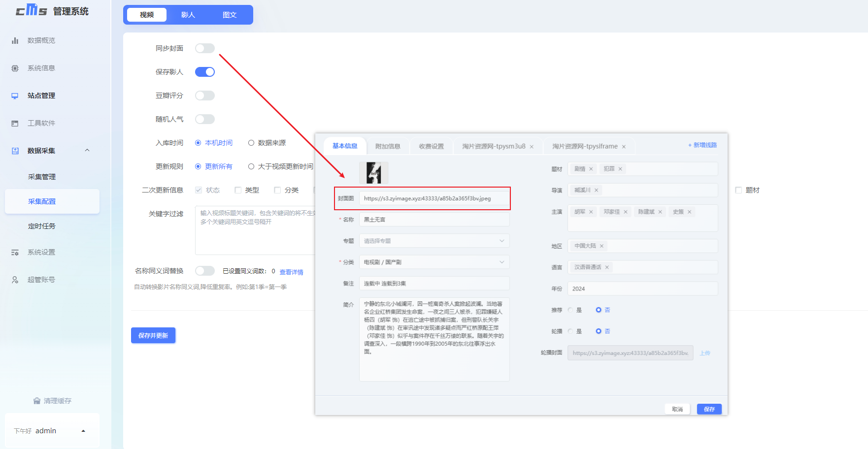Image resolution: width=868 pixels, height=449 pixels.
Task: Open 采集配置 submenu item
Action: (52, 201)
